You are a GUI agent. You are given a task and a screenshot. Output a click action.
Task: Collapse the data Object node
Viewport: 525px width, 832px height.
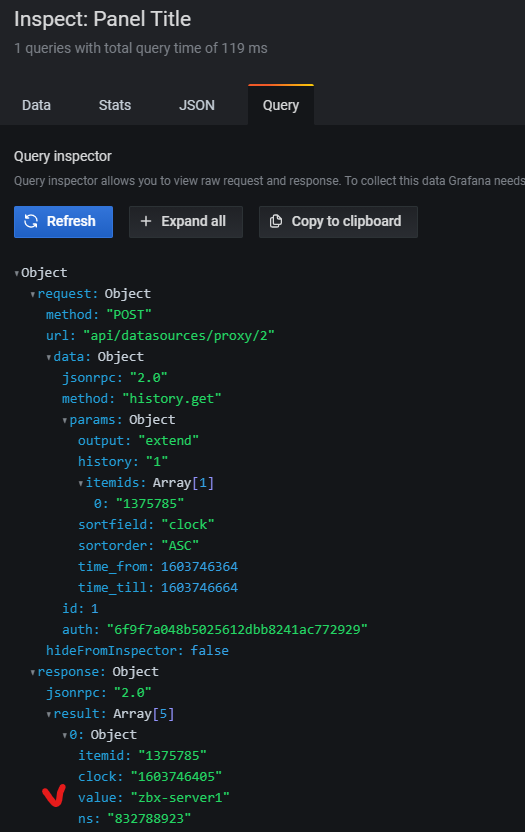click(49, 357)
